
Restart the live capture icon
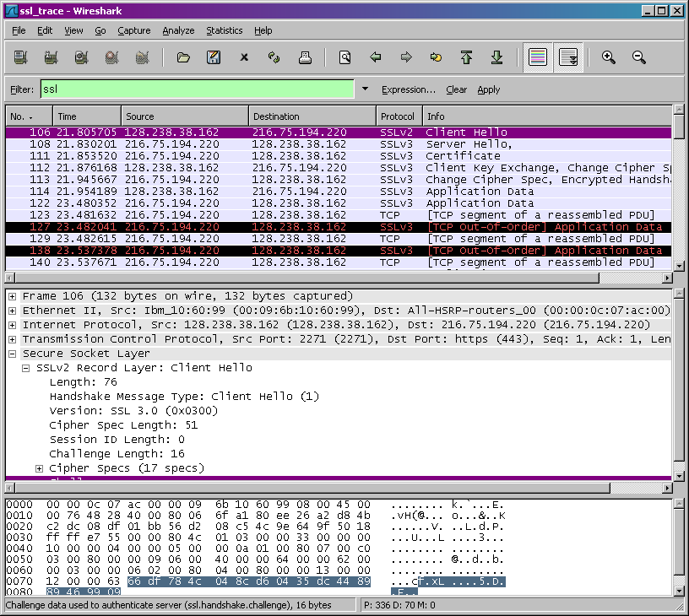(142, 57)
